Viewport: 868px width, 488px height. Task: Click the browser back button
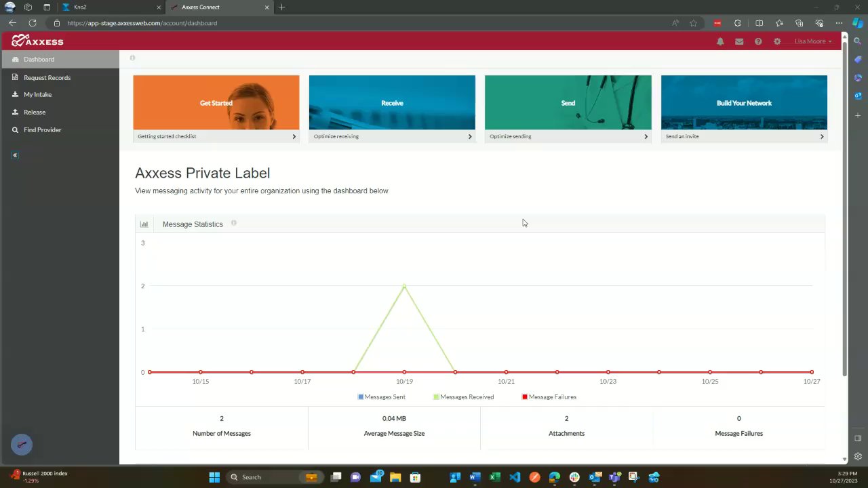(x=12, y=23)
